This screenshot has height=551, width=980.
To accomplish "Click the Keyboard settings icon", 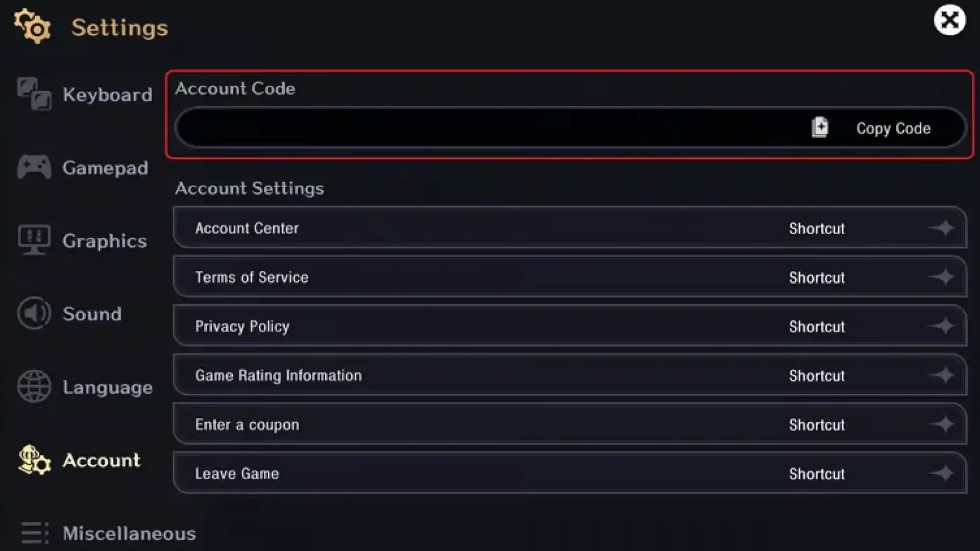I will tap(34, 94).
